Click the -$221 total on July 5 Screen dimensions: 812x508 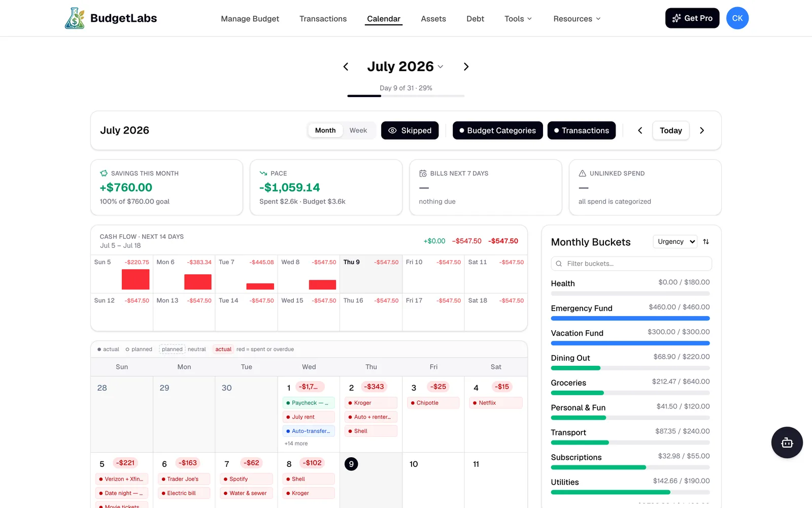point(126,463)
